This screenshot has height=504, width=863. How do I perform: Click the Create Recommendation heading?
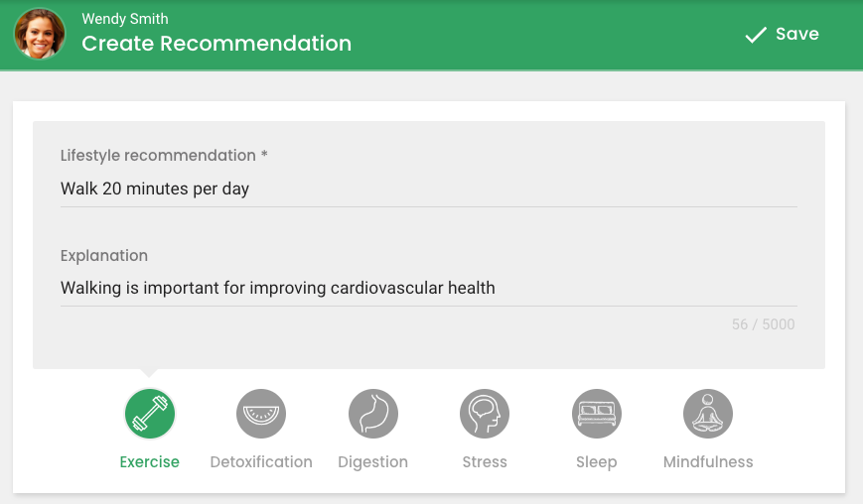pos(216,44)
